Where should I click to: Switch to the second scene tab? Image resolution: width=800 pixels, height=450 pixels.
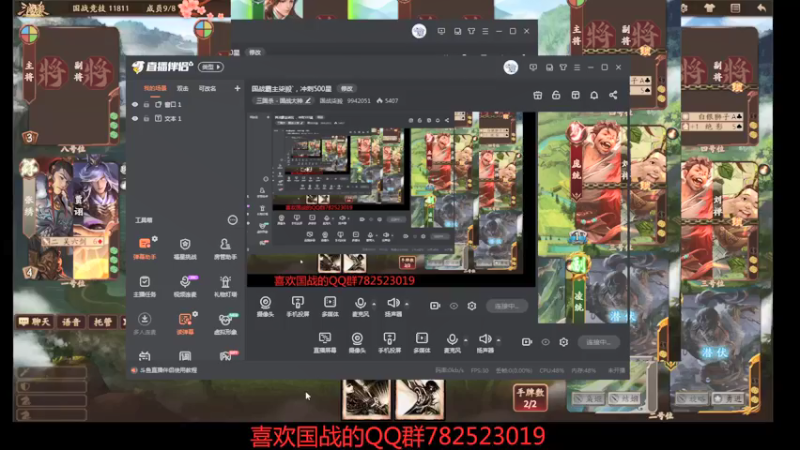182,88
